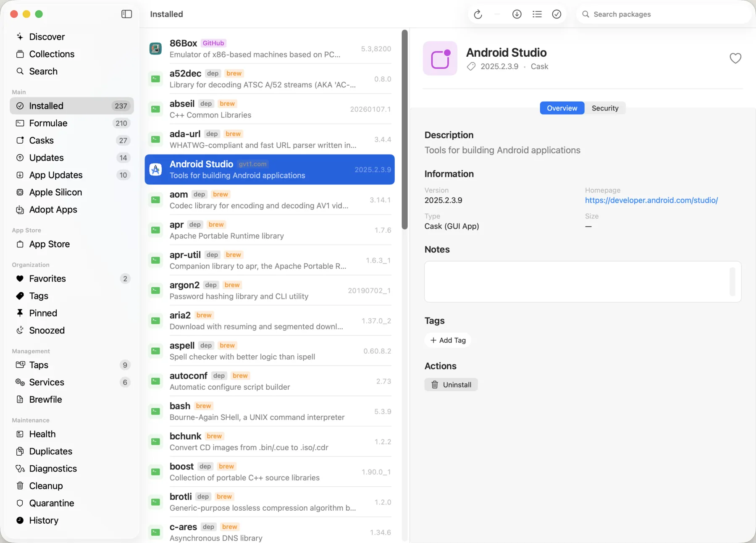Screen dimensions: 756x543
Task: Open Duplicates in the sidebar
Action: click(x=72, y=451)
